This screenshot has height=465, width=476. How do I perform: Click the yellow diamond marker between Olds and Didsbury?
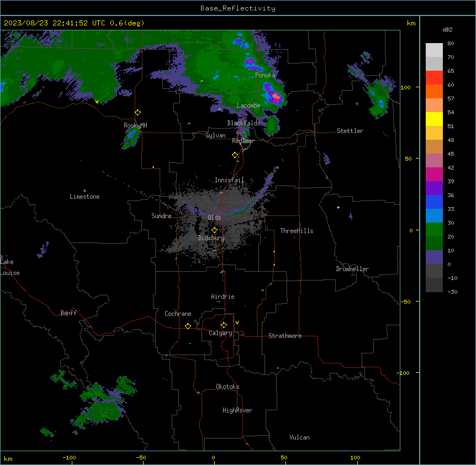point(215,230)
